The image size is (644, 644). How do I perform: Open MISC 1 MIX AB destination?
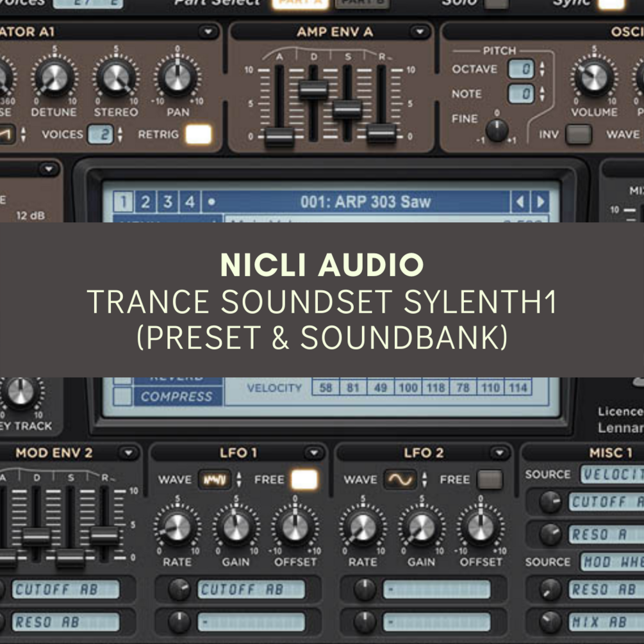click(x=606, y=622)
